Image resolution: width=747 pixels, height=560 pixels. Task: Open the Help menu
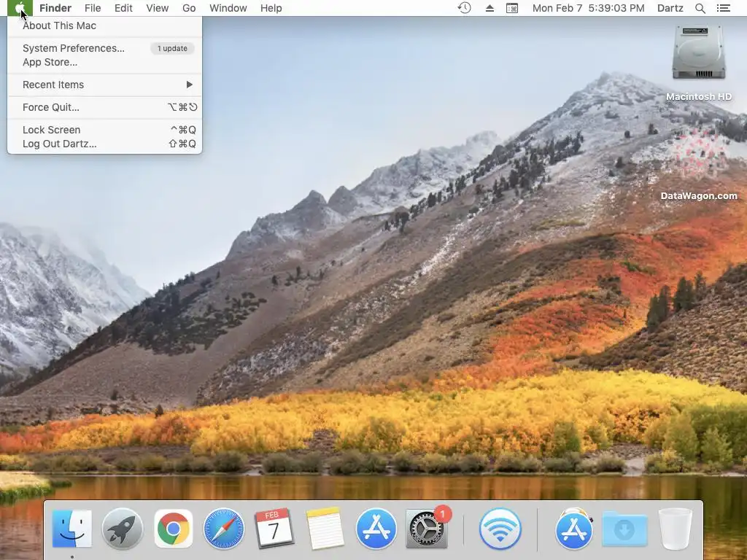tap(271, 8)
